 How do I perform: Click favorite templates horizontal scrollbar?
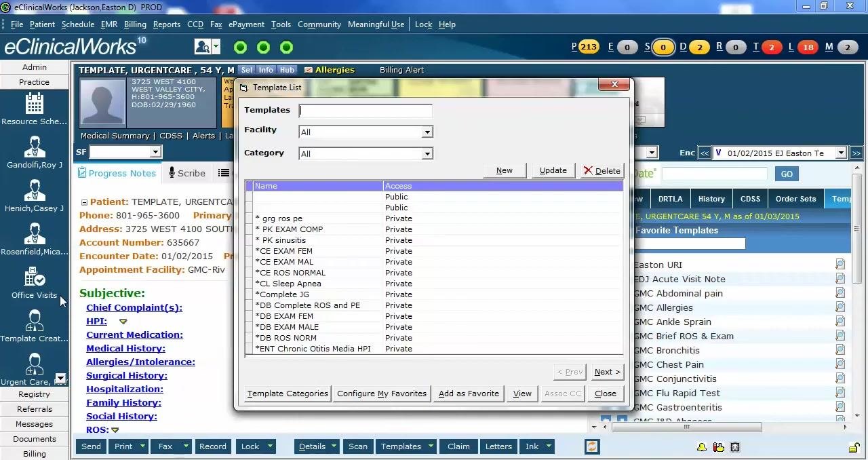[686, 427]
